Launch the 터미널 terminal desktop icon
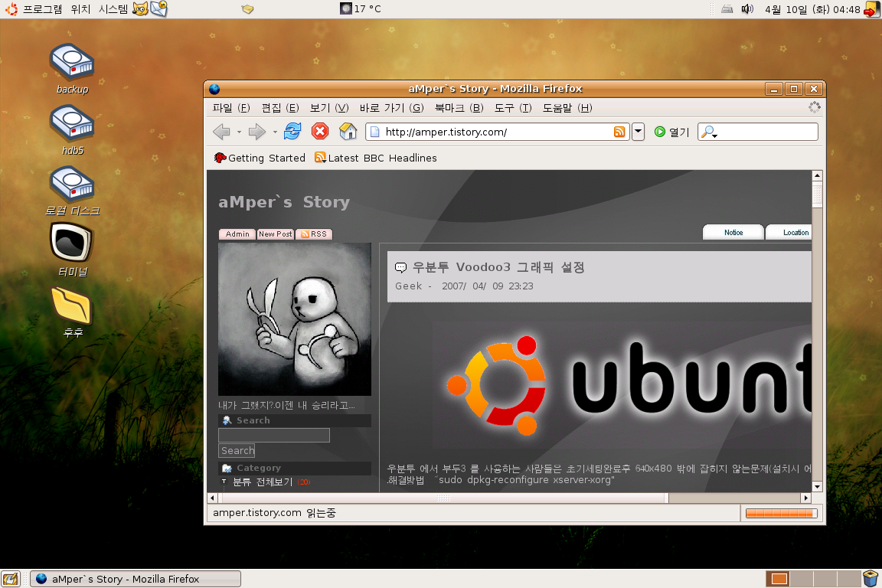This screenshot has height=588, width=882. tap(72, 250)
